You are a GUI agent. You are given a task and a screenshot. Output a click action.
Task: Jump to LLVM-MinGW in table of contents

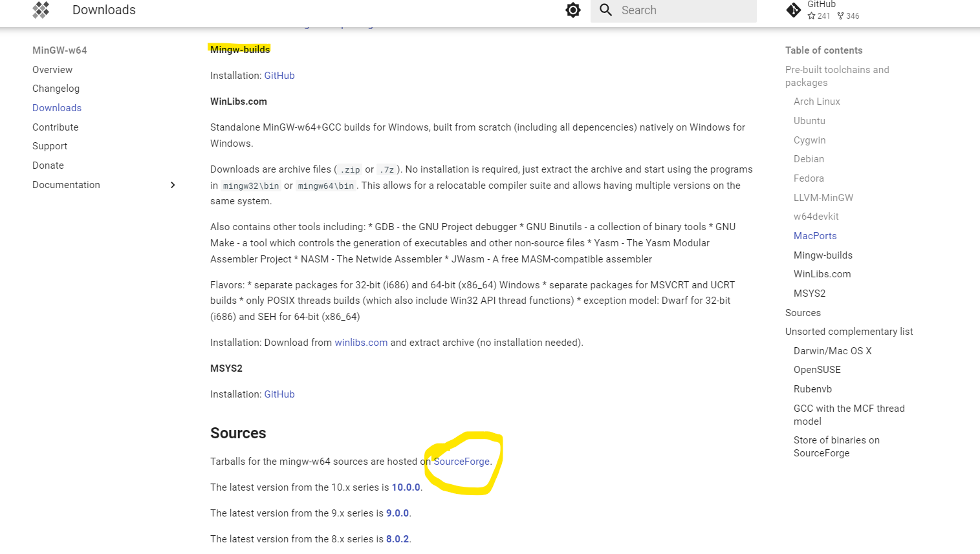[823, 198]
